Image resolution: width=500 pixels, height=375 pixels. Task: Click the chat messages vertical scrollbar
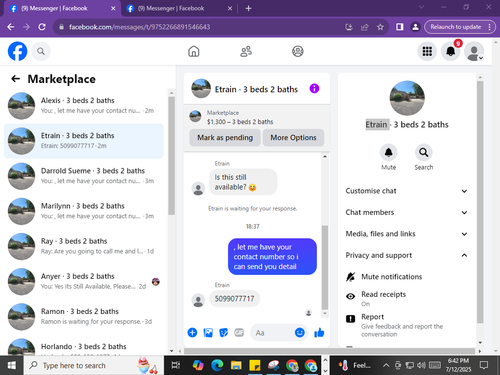click(325, 267)
